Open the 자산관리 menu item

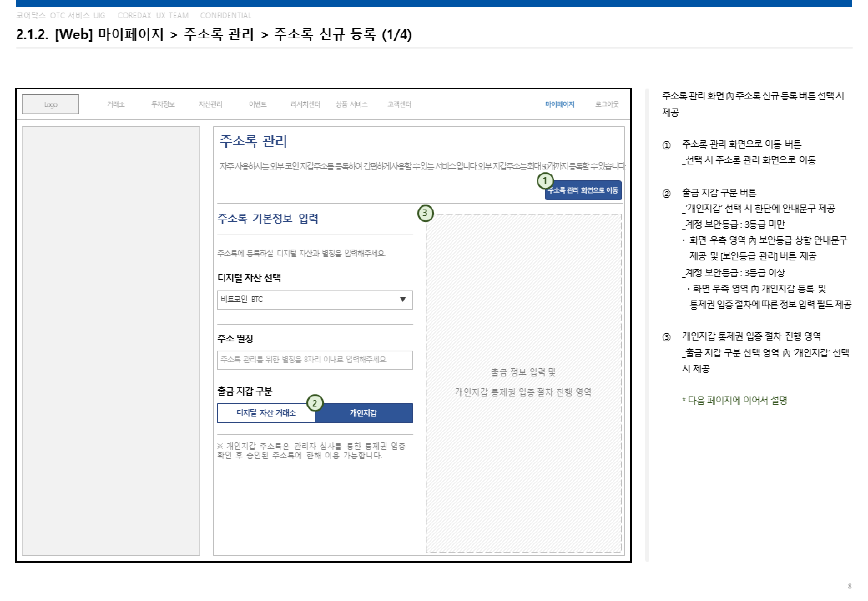point(210,104)
